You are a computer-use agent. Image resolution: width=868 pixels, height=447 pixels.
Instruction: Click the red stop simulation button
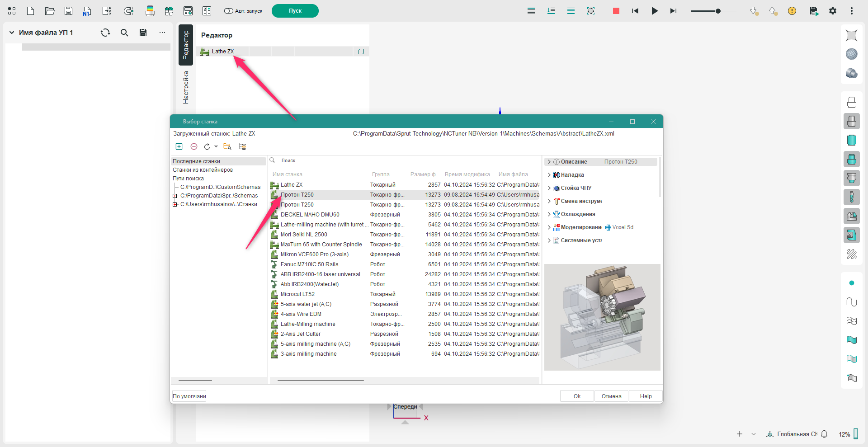pyautogui.click(x=616, y=11)
